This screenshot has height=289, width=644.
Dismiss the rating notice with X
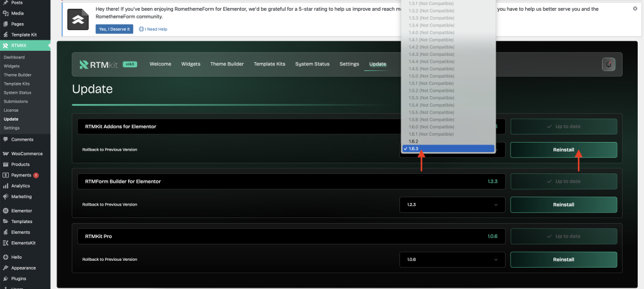click(x=635, y=8)
